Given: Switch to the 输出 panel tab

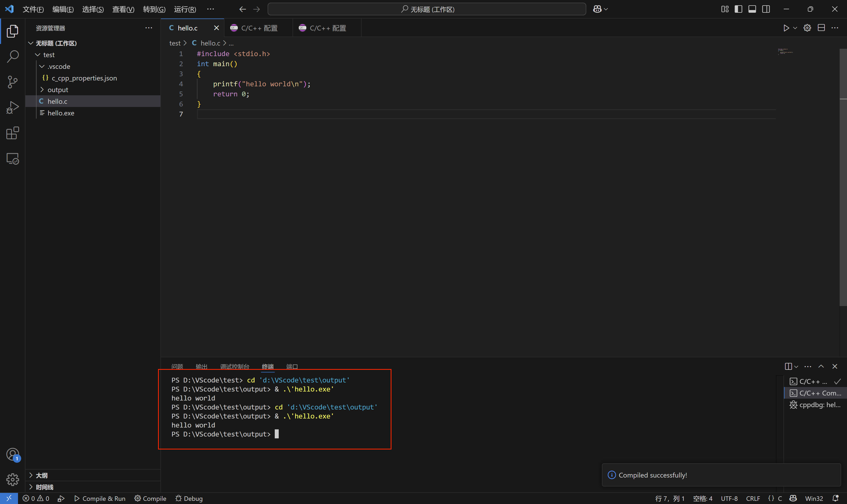Looking at the screenshot, I should tap(201, 366).
